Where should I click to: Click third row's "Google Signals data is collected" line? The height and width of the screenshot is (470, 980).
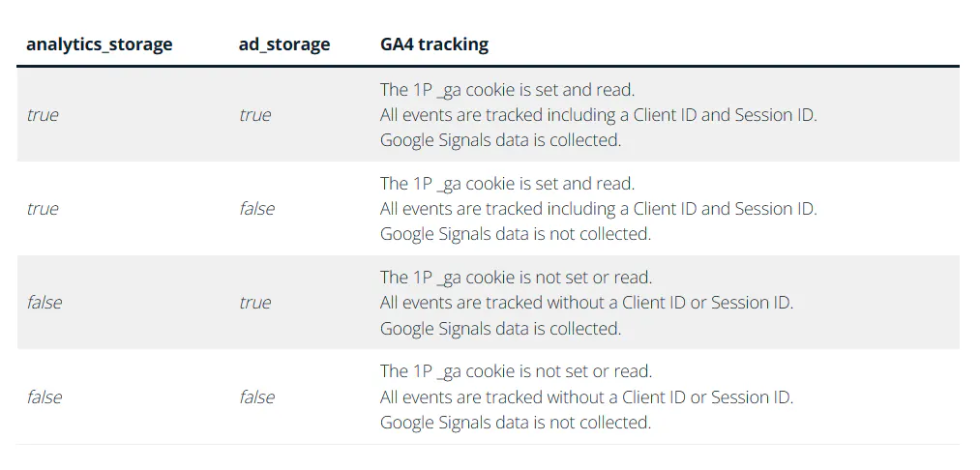(500, 329)
